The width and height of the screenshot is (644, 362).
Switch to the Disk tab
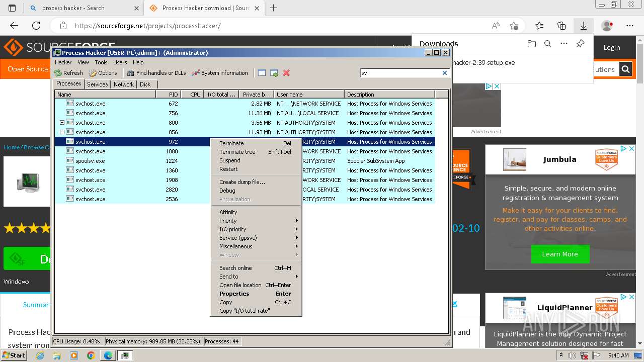click(x=145, y=84)
